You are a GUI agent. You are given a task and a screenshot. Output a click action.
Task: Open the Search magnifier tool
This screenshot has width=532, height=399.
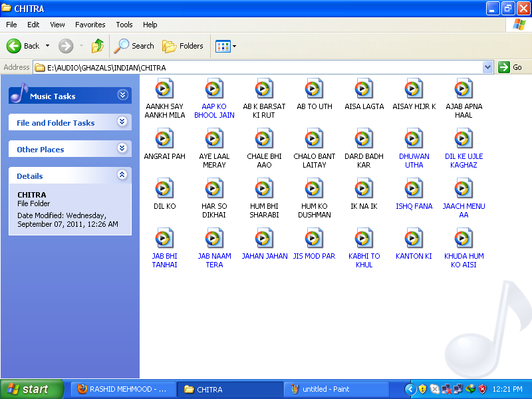pyautogui.click(x=134, y=46)
